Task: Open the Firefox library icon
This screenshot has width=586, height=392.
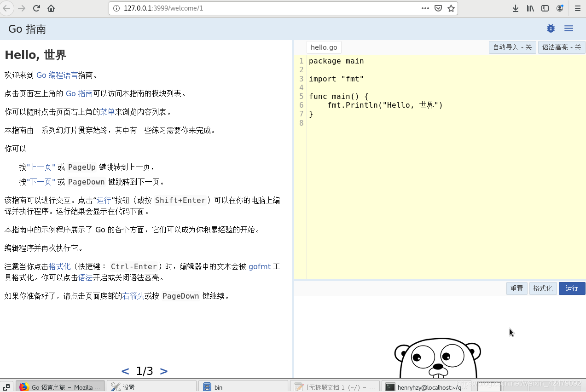Action: [529, 8]
